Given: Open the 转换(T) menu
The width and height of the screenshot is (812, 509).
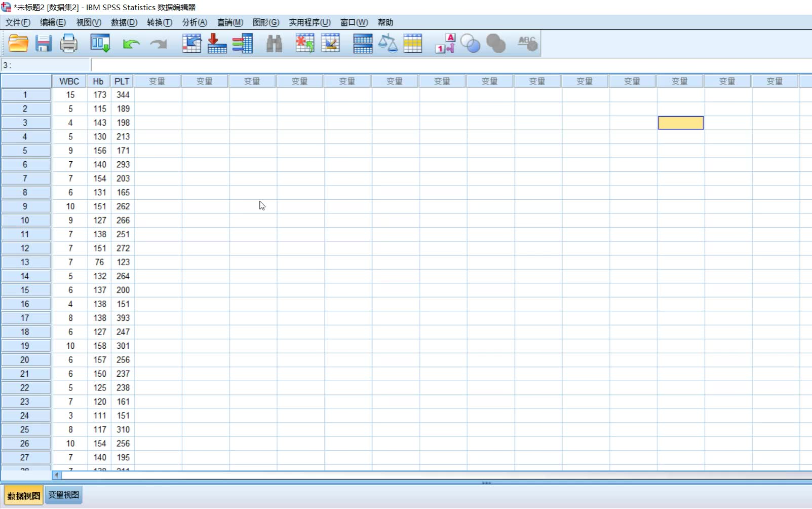Looking at the screenshot, I should pos(160,22).
